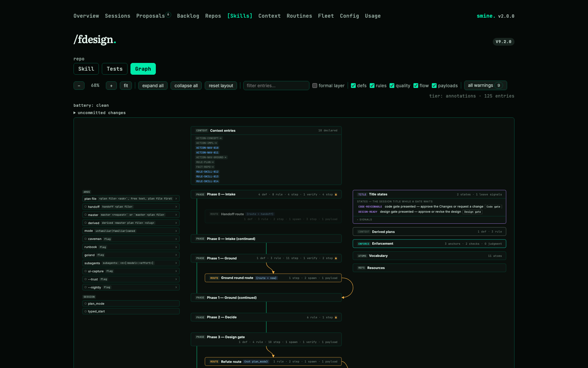This screenshot has height=368, width=588.
Task: Click reset layout button
Action: (221, 86)
